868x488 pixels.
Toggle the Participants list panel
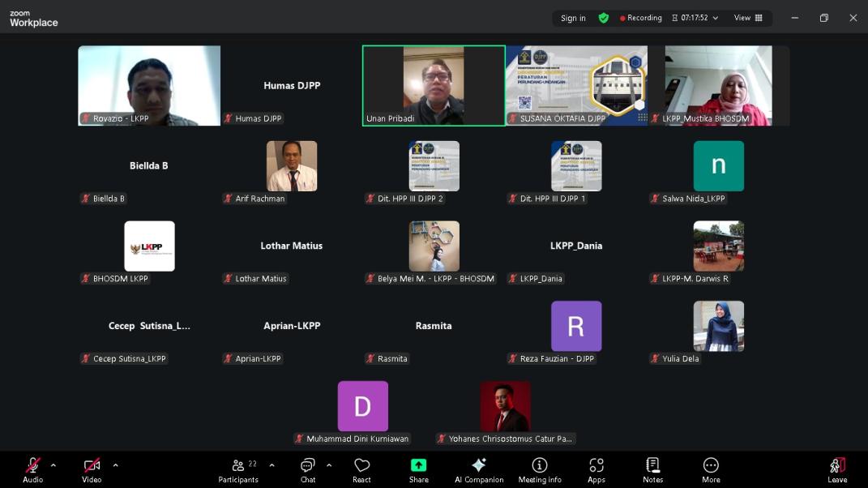pos(239,465)
